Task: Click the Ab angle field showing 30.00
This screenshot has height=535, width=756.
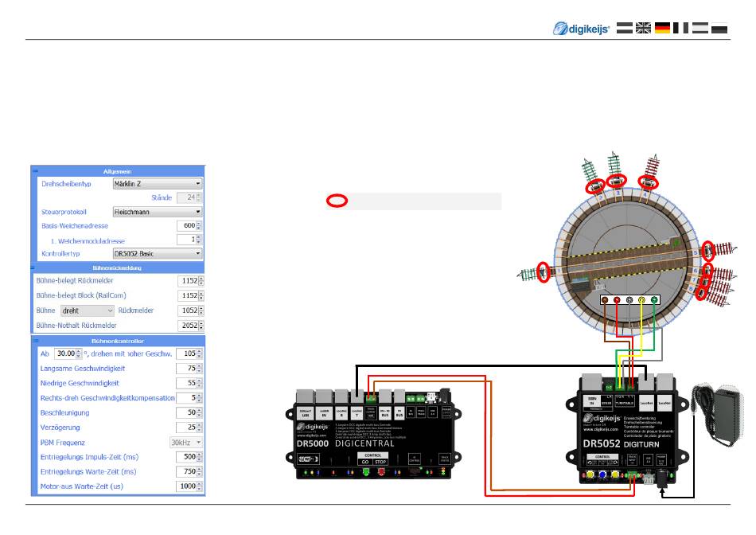Action: click(68, 353)
